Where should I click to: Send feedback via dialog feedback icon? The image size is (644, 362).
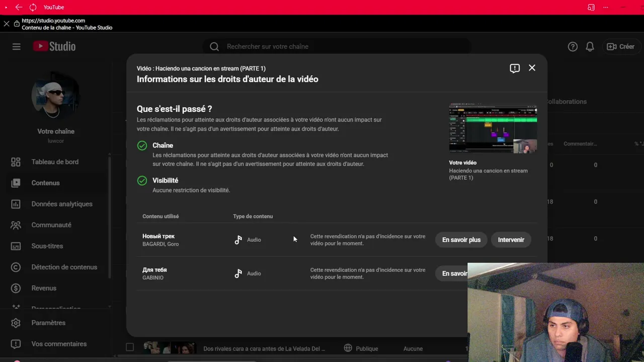pos(515,68)
